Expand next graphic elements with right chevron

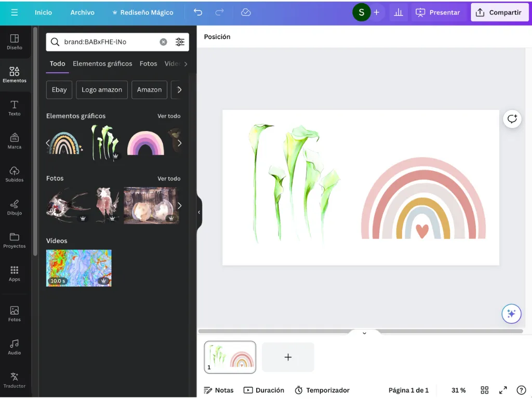tap(179, 143)
